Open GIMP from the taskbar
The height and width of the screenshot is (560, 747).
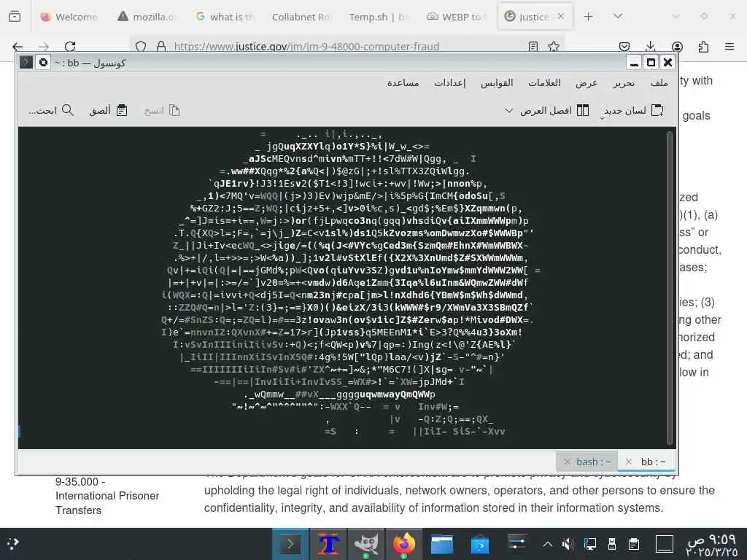click(366, 544)
